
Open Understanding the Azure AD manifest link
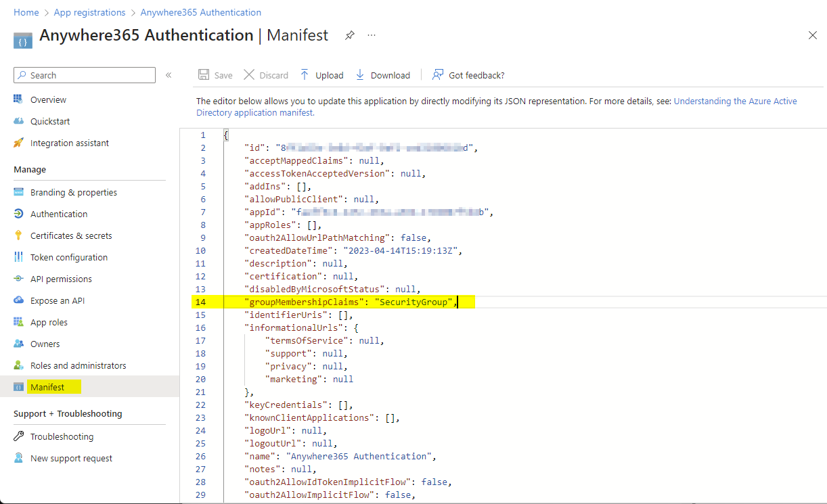click(735, 101)
